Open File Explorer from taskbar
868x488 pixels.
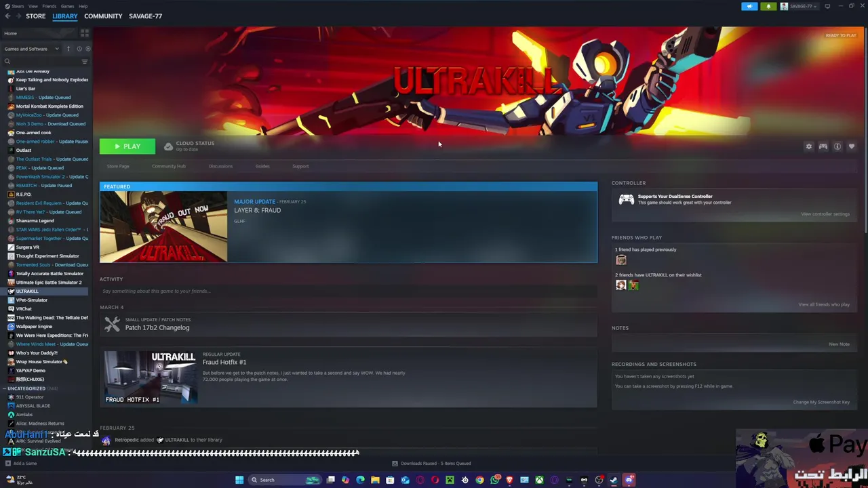point(375,480)
